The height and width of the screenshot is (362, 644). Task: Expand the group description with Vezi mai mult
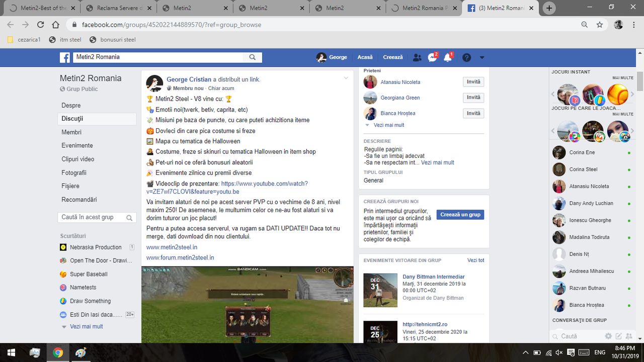tap(437, 163)
